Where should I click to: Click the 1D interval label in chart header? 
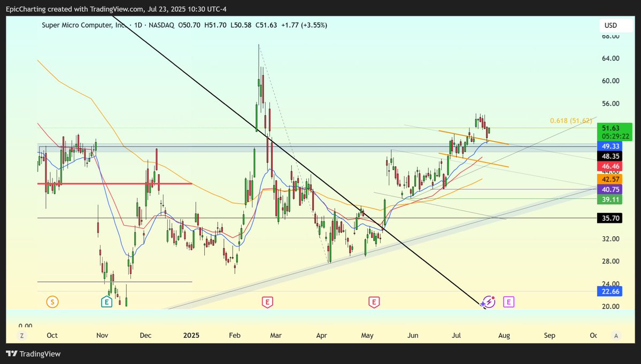(138, 25)
